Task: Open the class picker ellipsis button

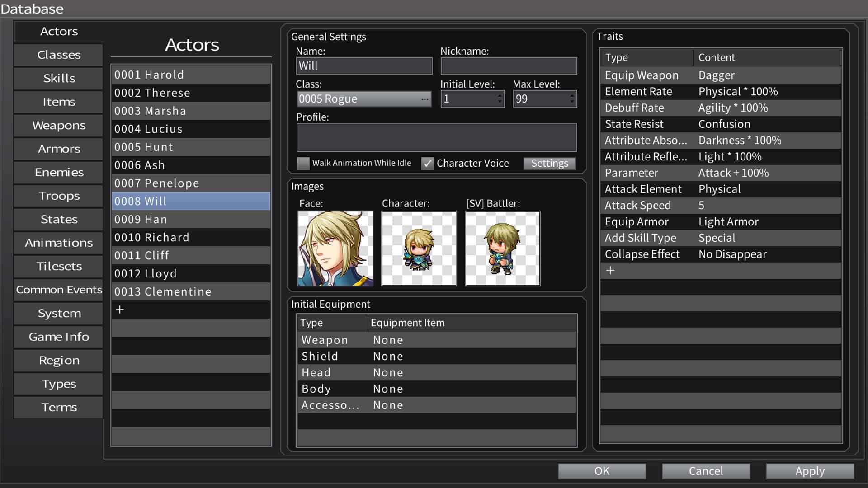Action: pyautogui.click(x=424, y=99)
